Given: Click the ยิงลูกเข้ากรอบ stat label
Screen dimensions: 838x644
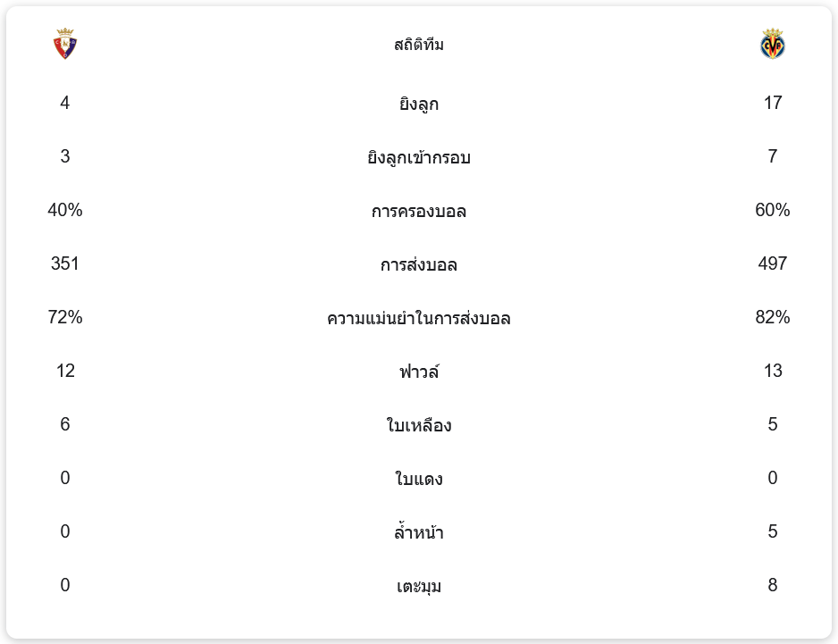Looking at the screenshot, I should coord(418,158).
